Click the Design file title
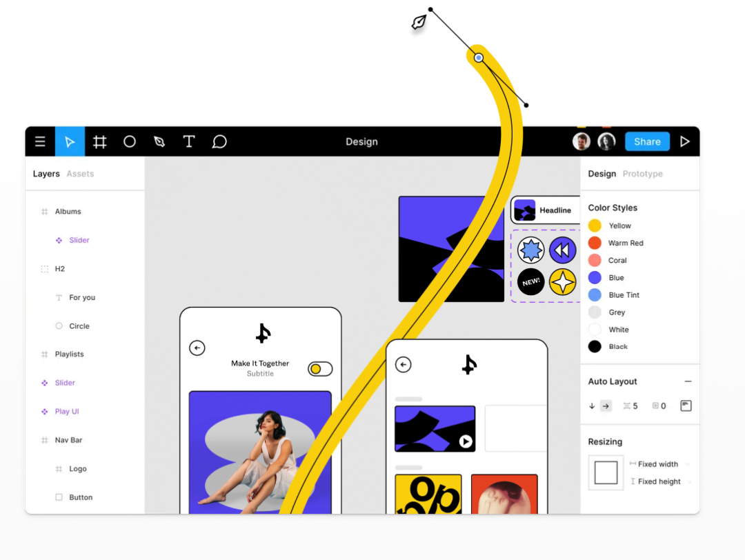The width and height of the screenshot is (745, 560). pos(361,141)
